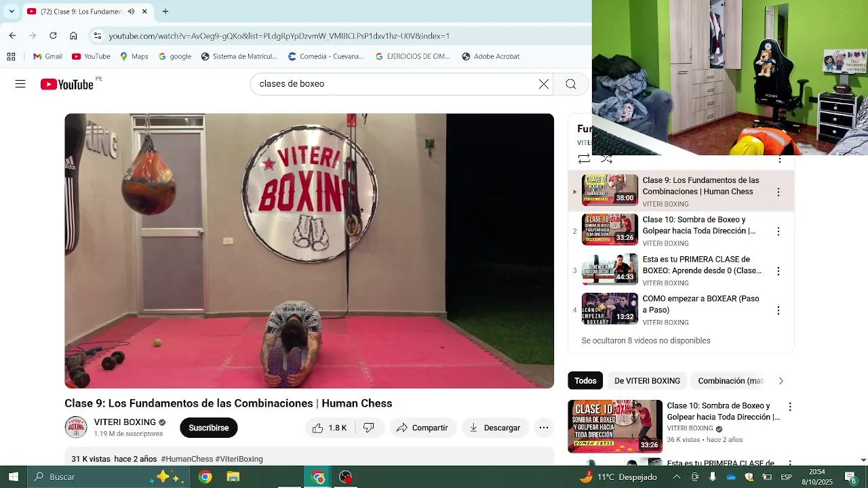Open a new browser tab
The image size is (868, 488).
click(x=165, y=12)
